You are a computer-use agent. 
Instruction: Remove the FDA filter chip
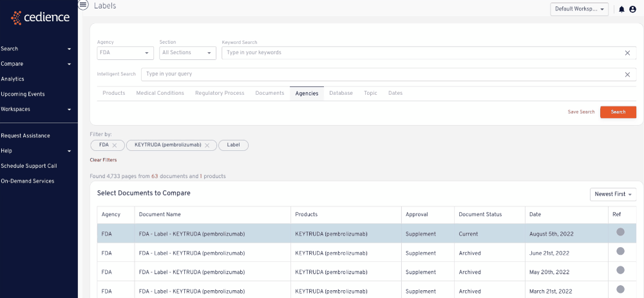115,145
